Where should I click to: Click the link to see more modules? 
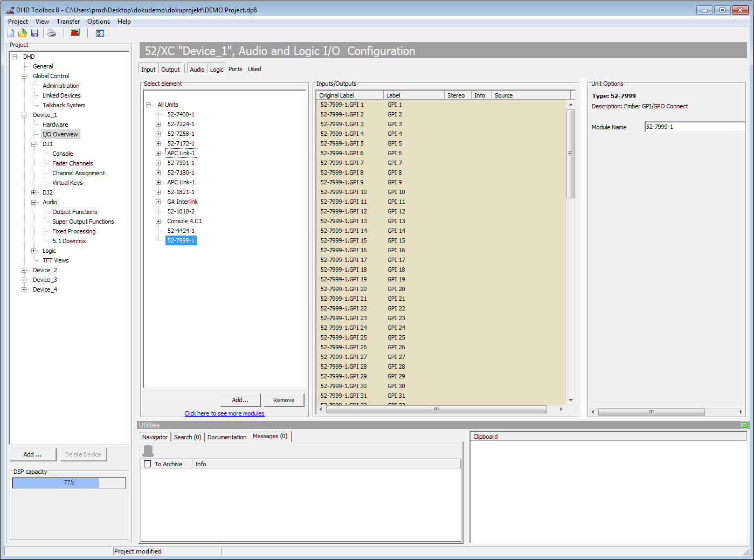click(224, 413)
